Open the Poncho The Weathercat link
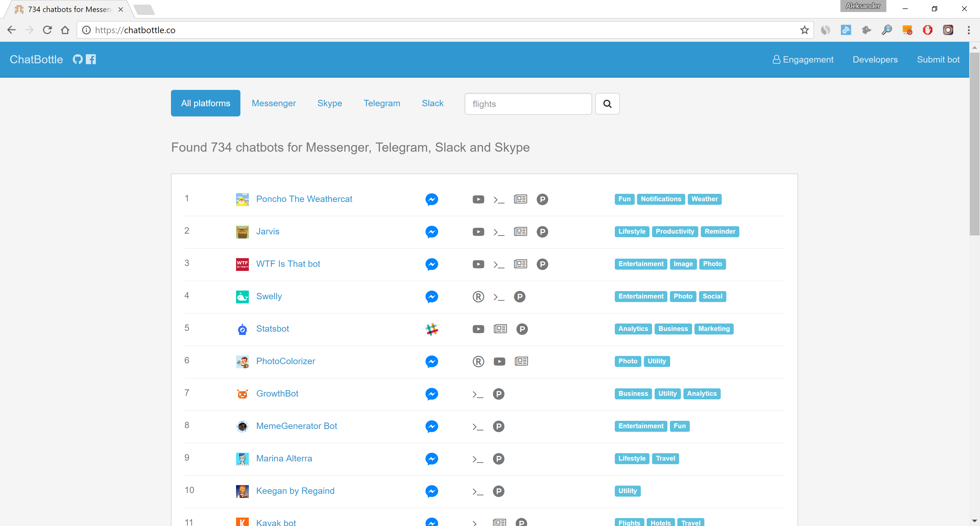The width and height of the screenshot is (980, 526). tap(304, 199)
